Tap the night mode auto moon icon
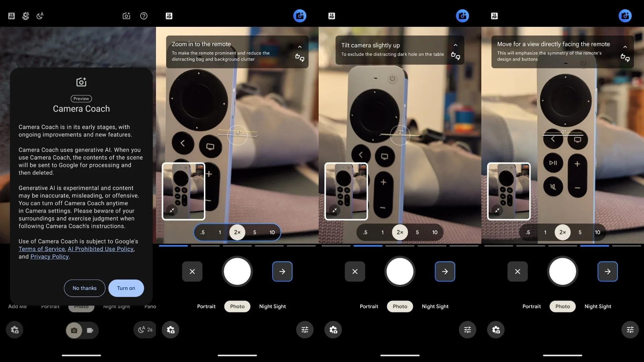The image size is (644, 362). pos(40,16)
